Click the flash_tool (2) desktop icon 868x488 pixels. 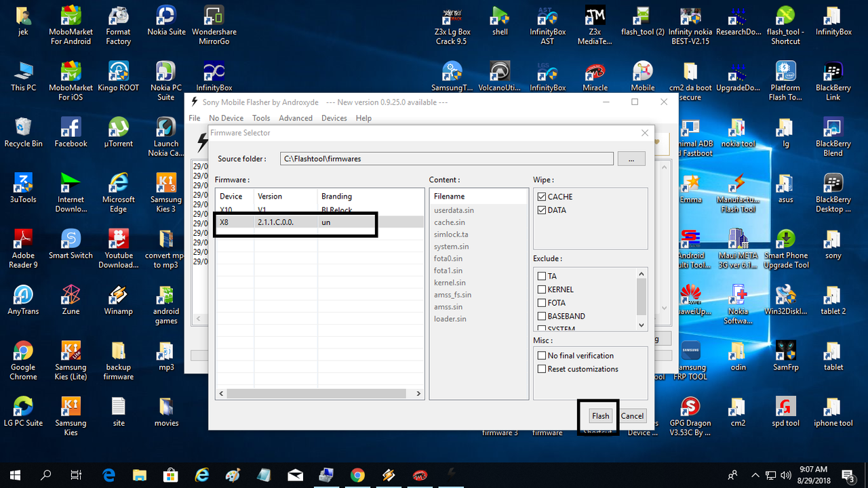(642, 20)
